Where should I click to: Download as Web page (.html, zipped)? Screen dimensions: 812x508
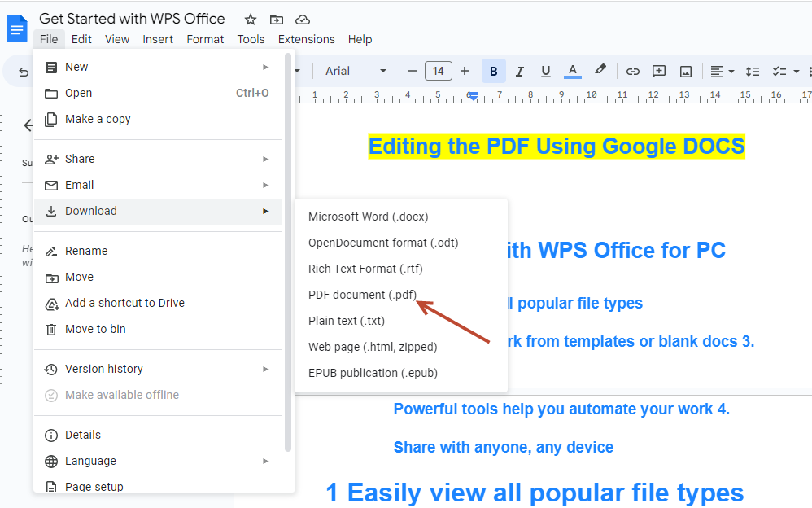point(401,347)
